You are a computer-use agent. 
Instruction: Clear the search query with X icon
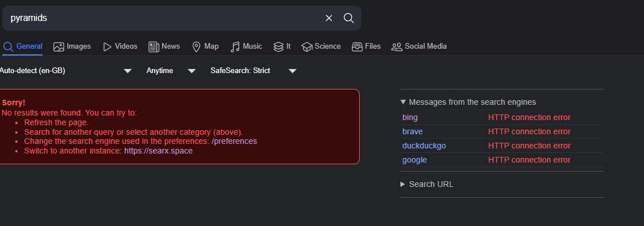pos(329,18)
